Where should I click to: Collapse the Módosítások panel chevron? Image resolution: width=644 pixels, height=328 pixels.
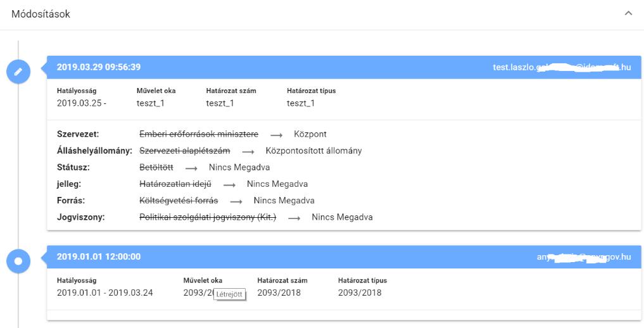pyautogui.click(x=628, y=13)
